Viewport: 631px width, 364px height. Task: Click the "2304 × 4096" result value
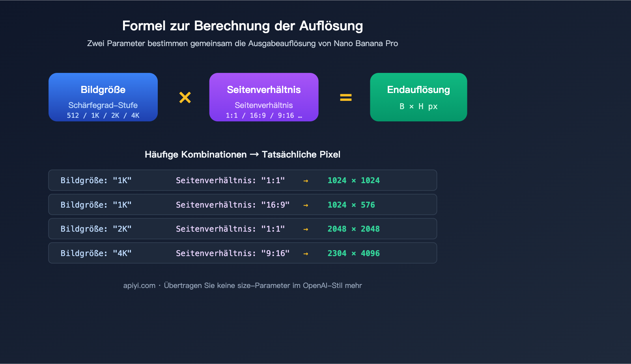(353, 253)
